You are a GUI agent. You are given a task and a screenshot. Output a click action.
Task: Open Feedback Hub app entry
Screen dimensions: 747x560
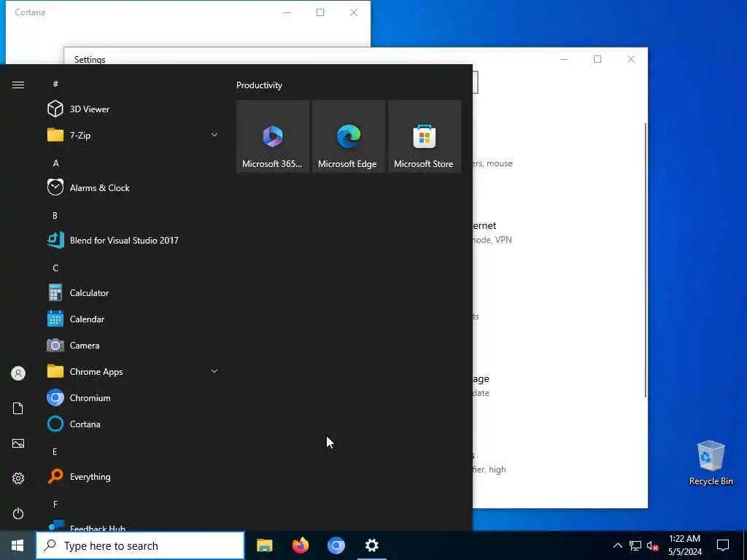(x=133, y=525)
